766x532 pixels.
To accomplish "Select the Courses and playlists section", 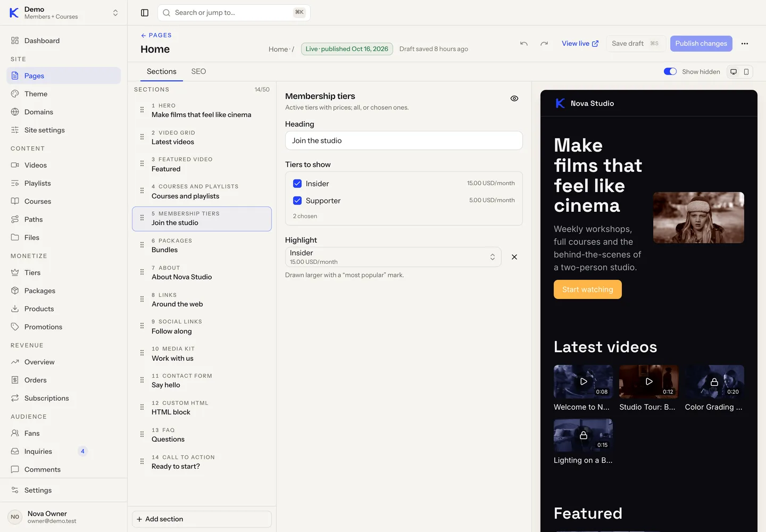I will (202, 192).
